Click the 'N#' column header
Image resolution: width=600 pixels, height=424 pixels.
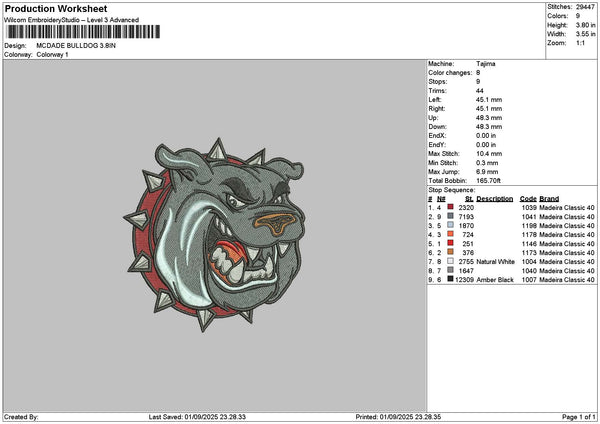[x=441, y=199]
